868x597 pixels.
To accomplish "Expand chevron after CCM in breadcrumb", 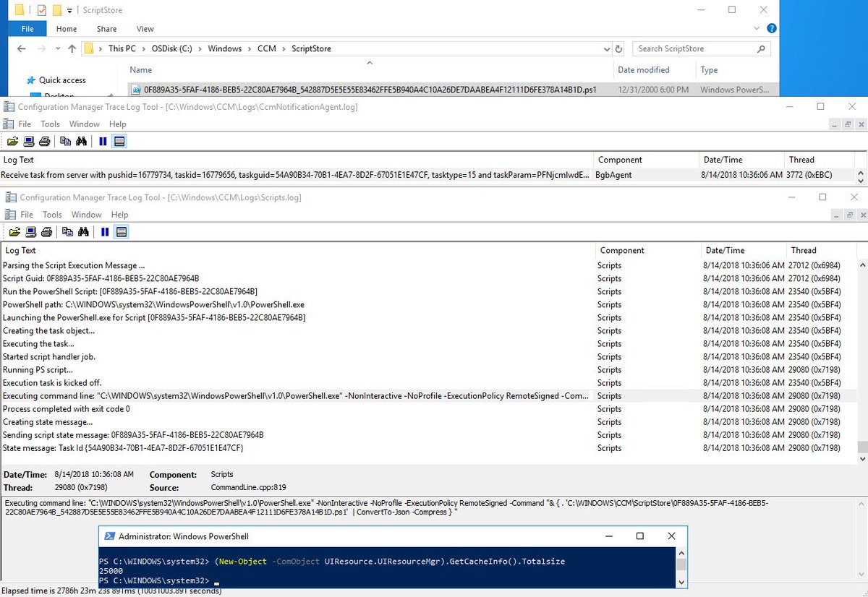I will pos(284,49).
